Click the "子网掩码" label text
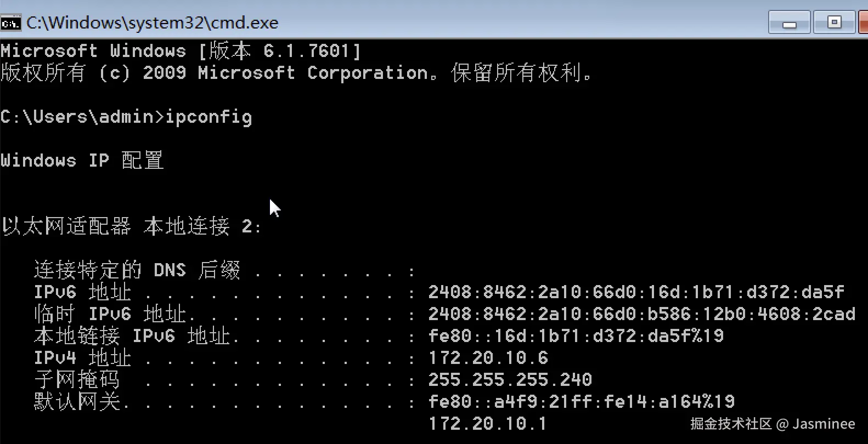The height and width of the screenshot is (444, 868). 76,380
